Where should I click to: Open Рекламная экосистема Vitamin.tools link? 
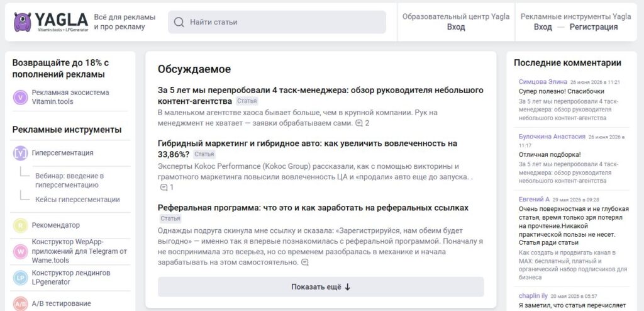(70, 97)
